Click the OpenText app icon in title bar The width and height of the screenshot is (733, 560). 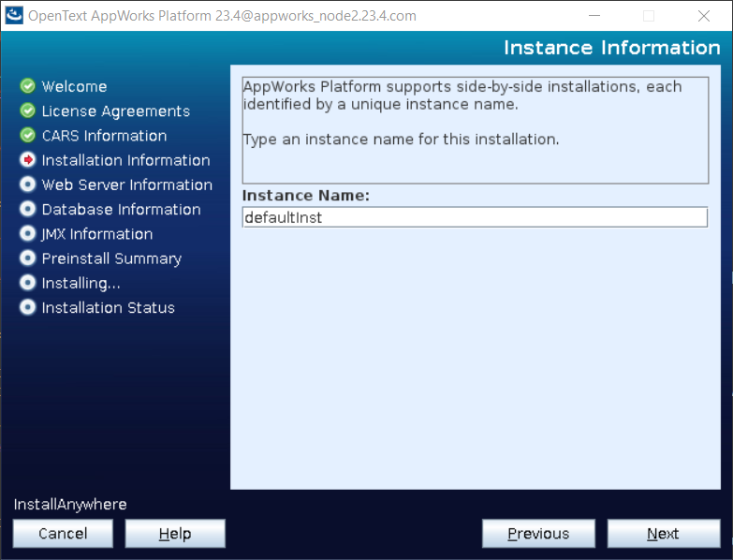14,16
